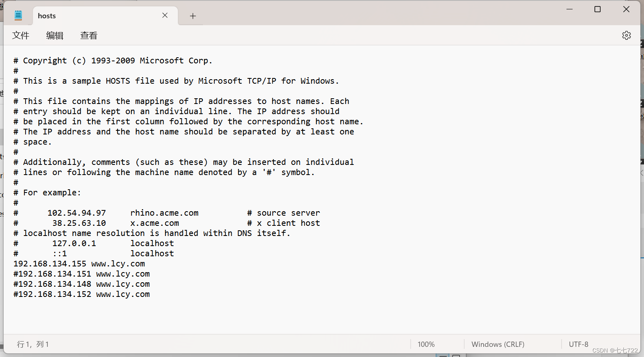Open the 文件 menu
Viewport: 644px width, 357px height.
point(21,35)
